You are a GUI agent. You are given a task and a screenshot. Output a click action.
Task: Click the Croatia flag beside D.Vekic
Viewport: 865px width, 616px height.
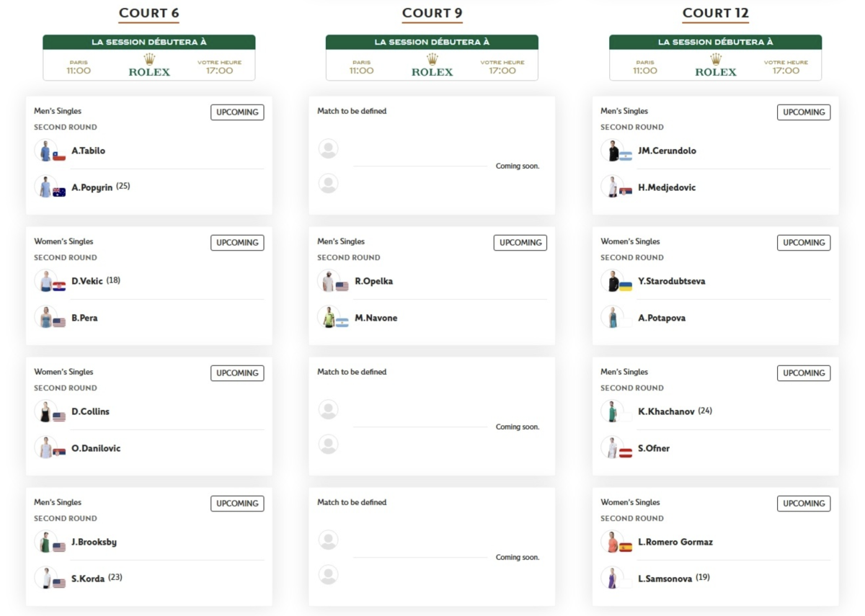[59, 286]
